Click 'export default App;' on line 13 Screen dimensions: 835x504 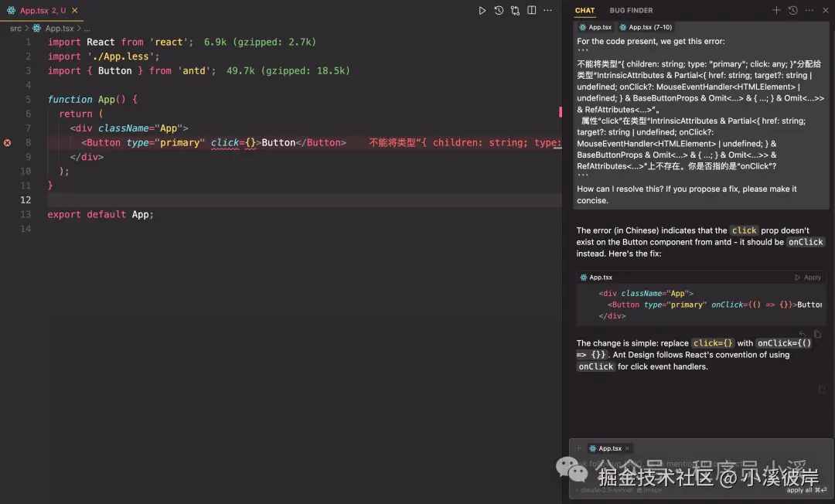pyautogui.click(x=100, y=214)
